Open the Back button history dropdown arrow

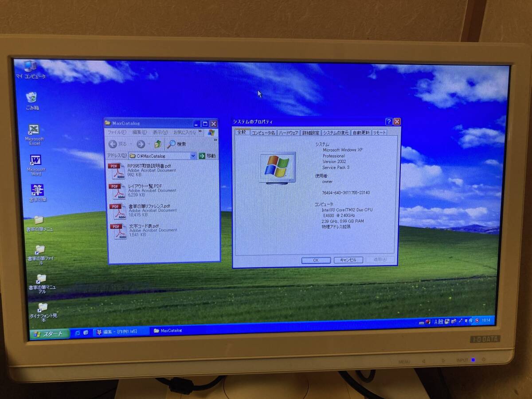131,144
